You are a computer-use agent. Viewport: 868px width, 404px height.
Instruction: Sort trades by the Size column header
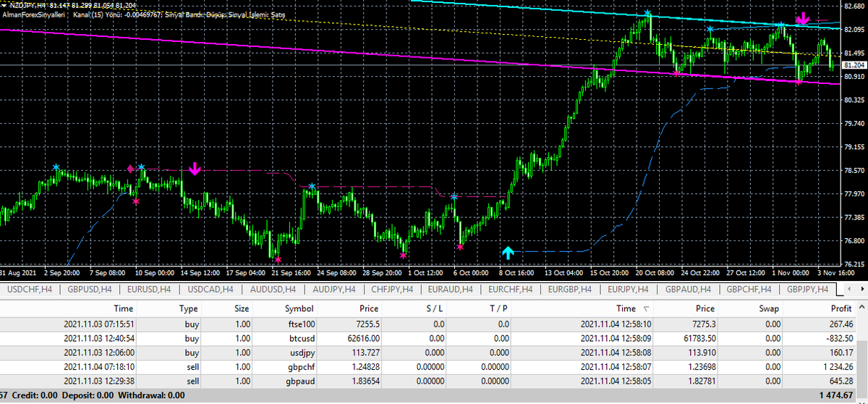pos(242,308)
